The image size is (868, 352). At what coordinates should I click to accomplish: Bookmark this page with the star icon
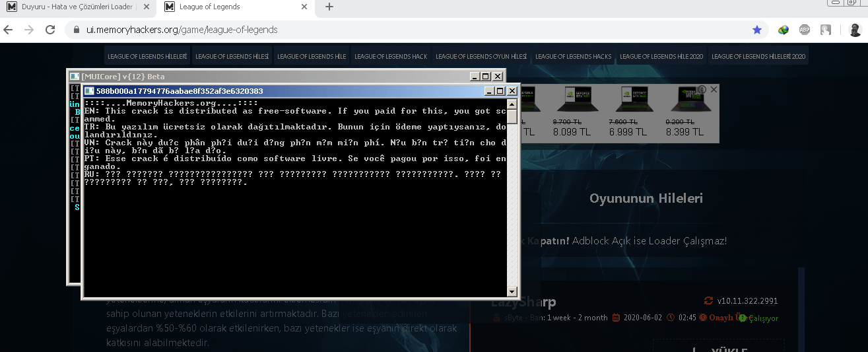click(757, 30)
